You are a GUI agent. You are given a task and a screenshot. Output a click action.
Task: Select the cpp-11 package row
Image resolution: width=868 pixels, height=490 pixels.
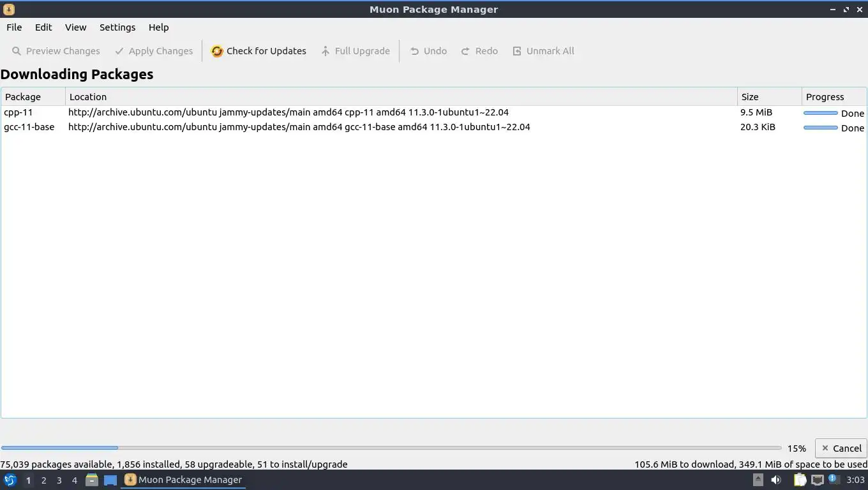434,112
